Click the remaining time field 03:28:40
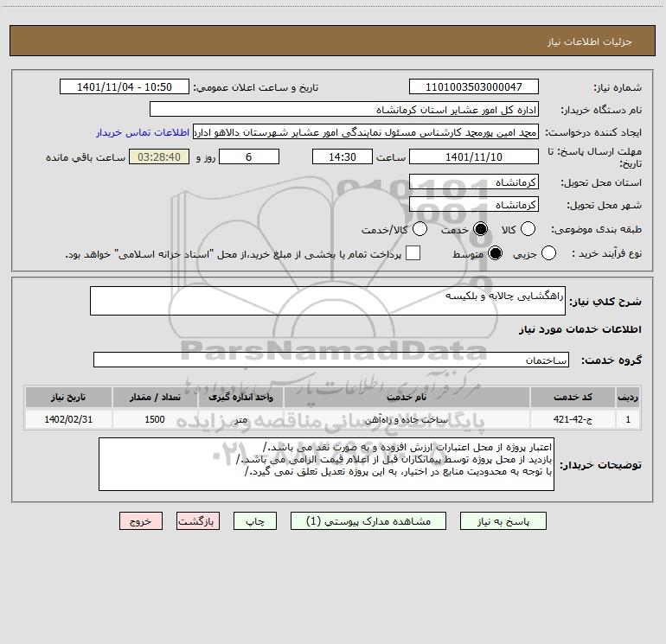Viewport: 666px width, 644px height. [x=159, y=156]
